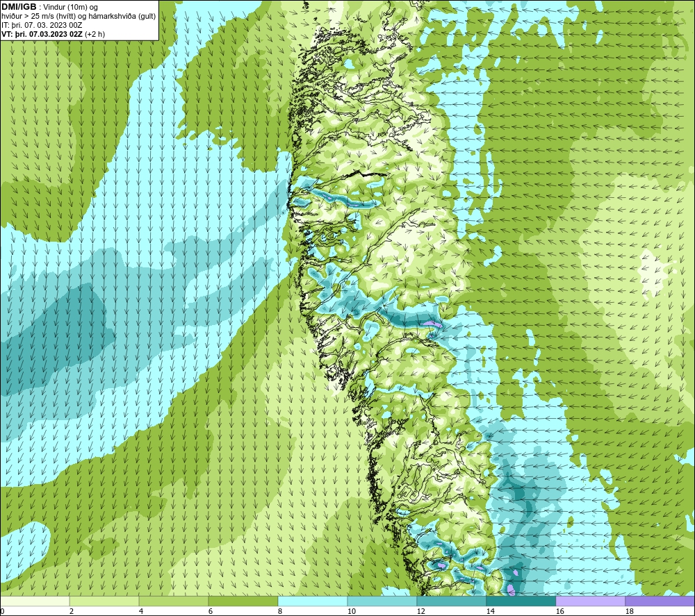Click the IT: þri. 07. 03. 2023 00Z line

(42, 25)
